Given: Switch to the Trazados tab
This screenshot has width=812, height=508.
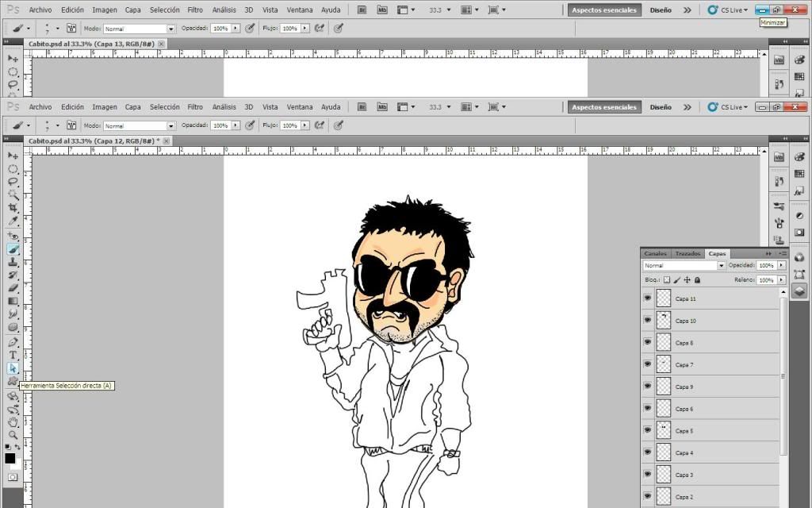Looking at the screenshot, I should (x=688, y=253).
